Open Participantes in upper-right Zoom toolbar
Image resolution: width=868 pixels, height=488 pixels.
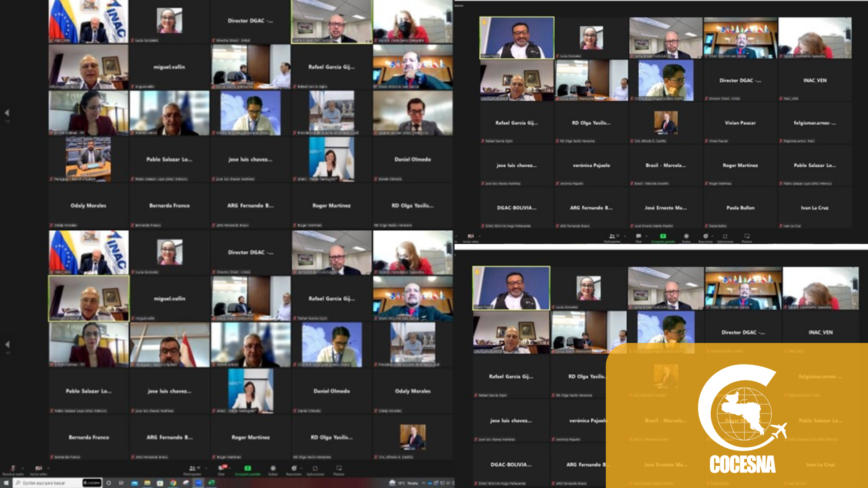pyautogui.click(x=612, y=236)
